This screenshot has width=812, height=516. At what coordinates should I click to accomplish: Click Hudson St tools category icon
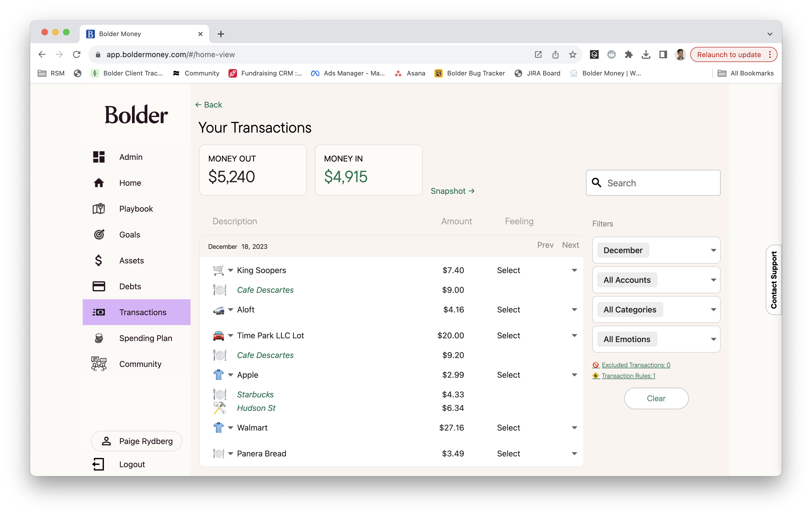coord(220,408)
